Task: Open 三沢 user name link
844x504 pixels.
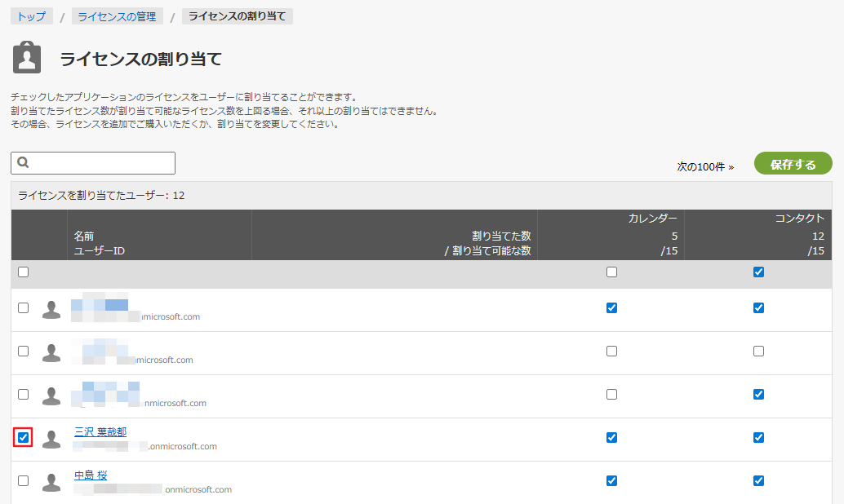Action: point(100,432)
